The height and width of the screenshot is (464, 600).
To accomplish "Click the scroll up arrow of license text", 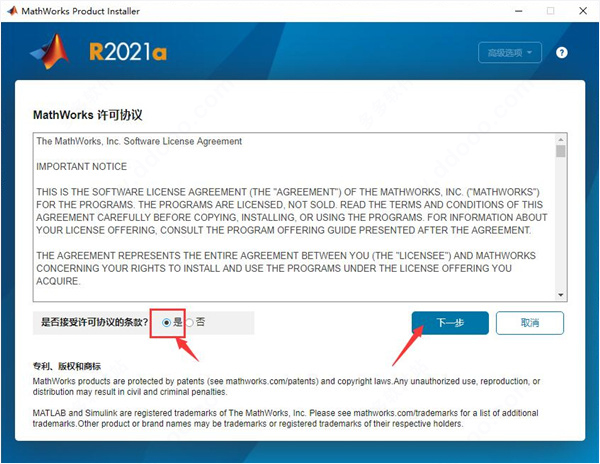I will coord(561,140).
